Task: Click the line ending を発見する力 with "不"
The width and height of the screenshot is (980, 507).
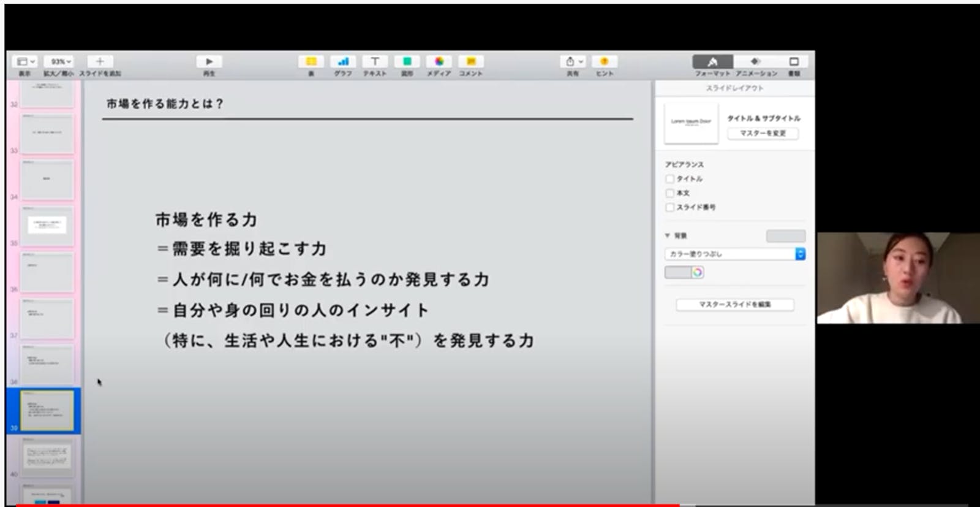Action: tap(347, 341)
